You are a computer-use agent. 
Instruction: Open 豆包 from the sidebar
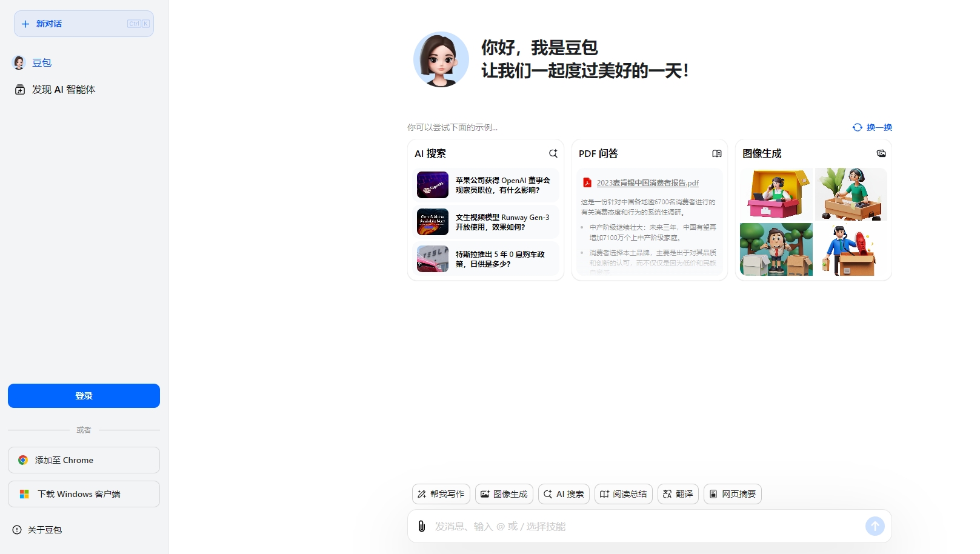42,62
